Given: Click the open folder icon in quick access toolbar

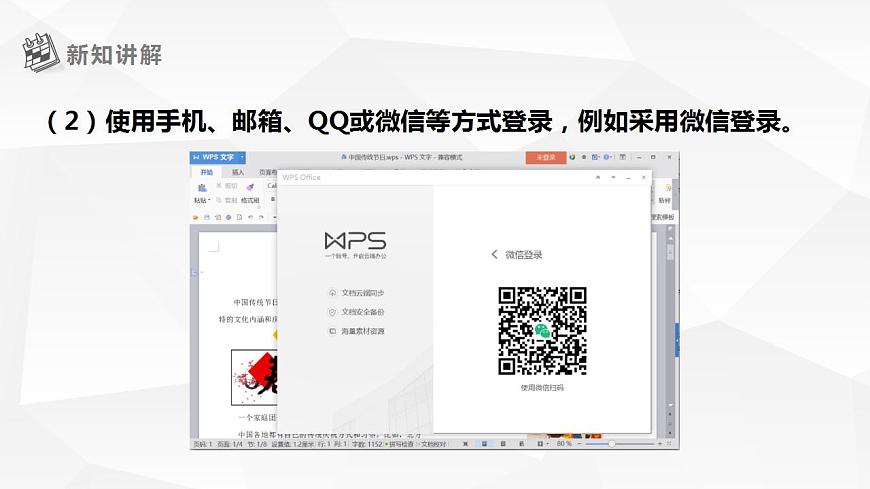Looking at the screenshot, I should (195, 218).
